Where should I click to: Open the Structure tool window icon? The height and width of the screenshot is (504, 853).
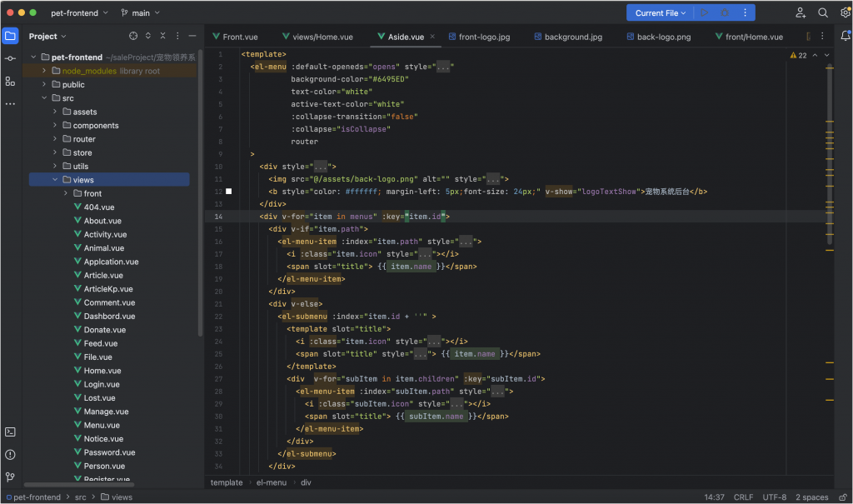pyautogui.click(x=10, y=81)
